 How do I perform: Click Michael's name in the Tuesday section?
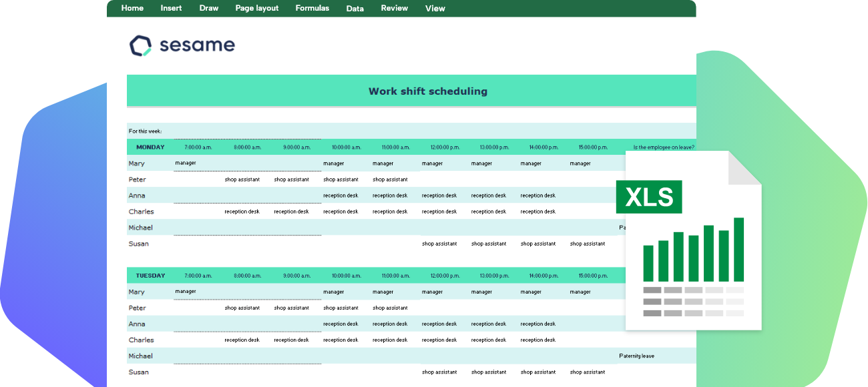(140, 356)
